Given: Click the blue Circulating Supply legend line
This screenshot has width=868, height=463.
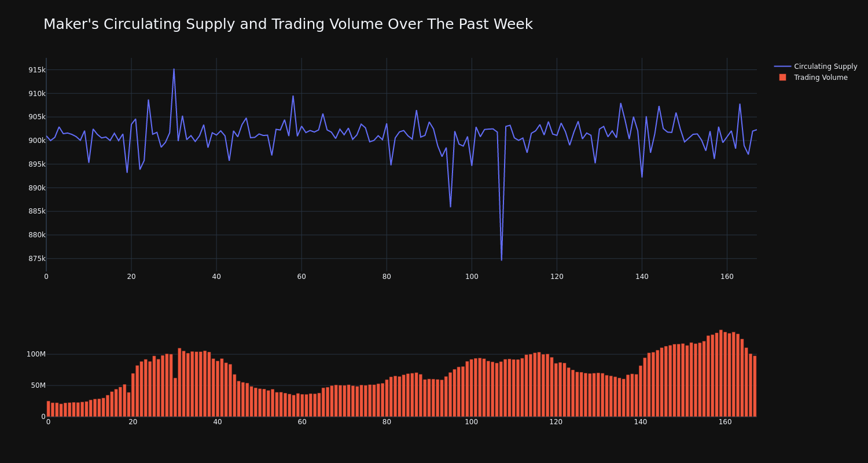Looking at the screenshot, I should [x=782, y=67].
